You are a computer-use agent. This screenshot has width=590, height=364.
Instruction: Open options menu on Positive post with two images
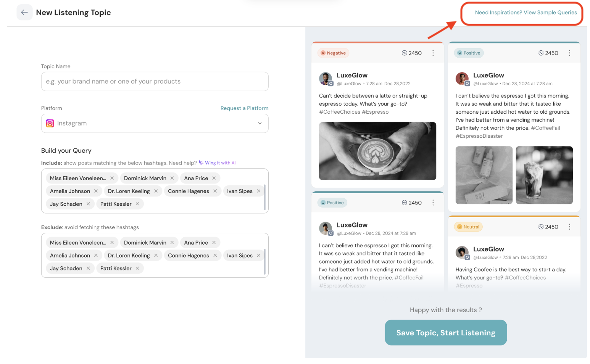(x=569, y=53)
